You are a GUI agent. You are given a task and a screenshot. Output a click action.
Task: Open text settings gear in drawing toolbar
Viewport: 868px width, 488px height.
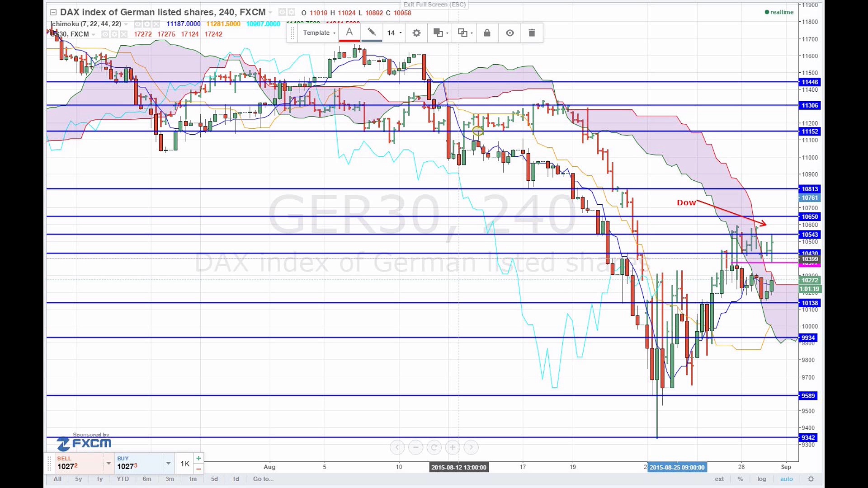[x=416, y=33]
